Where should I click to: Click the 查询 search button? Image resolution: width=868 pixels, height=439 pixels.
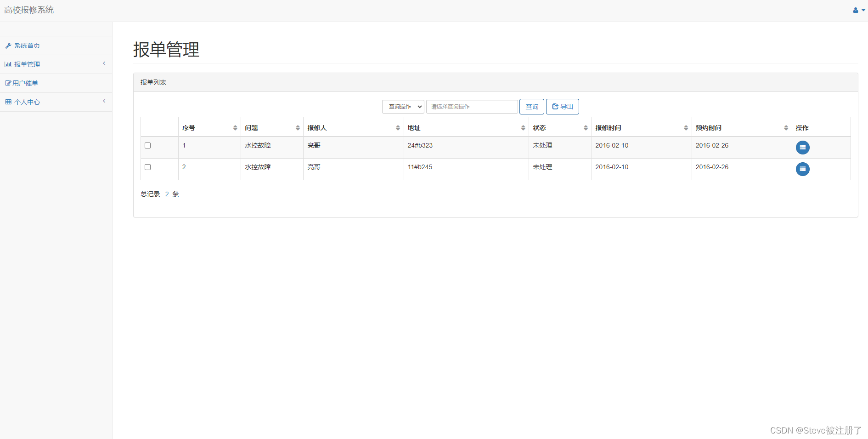[532, 107]
